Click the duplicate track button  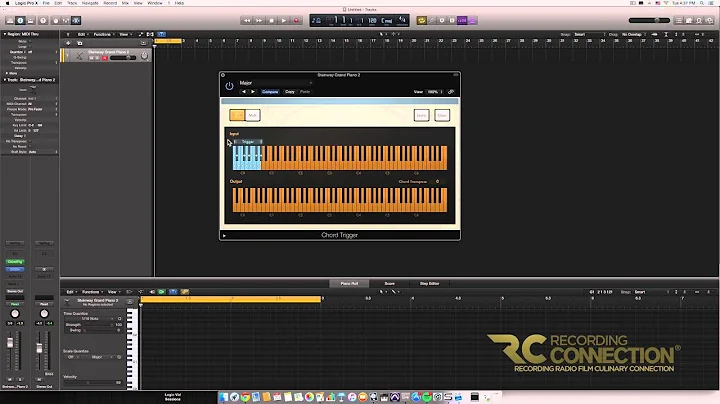pos(79,43)
